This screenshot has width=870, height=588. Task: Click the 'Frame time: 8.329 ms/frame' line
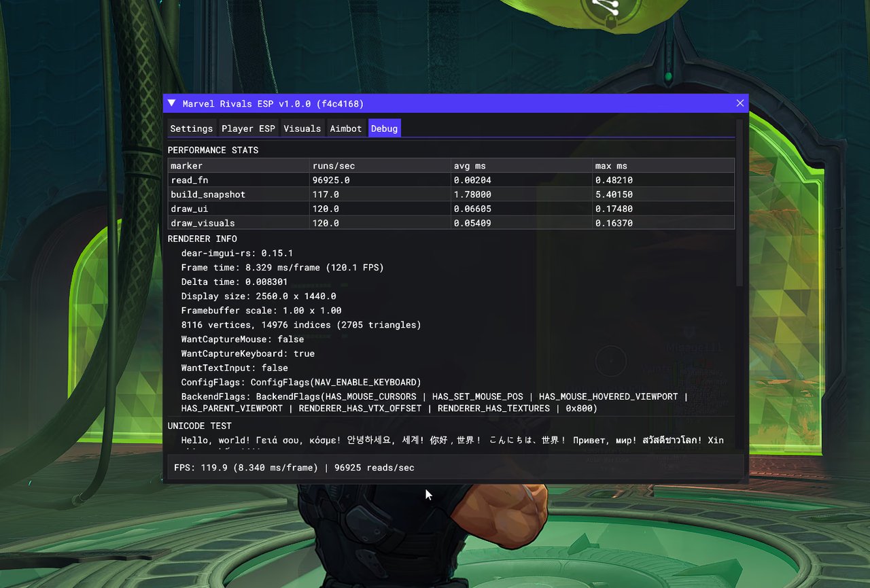282,268
